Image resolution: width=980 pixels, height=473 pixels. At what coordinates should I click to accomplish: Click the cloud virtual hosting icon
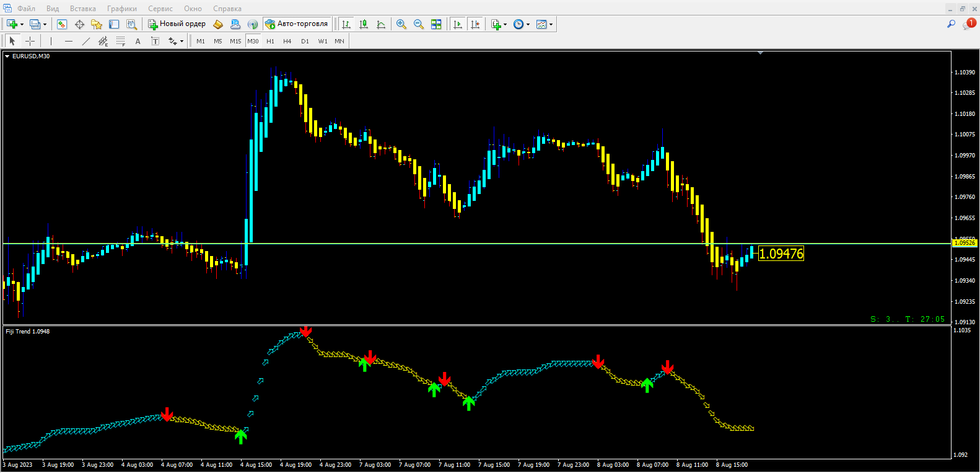tap(235, 24)
